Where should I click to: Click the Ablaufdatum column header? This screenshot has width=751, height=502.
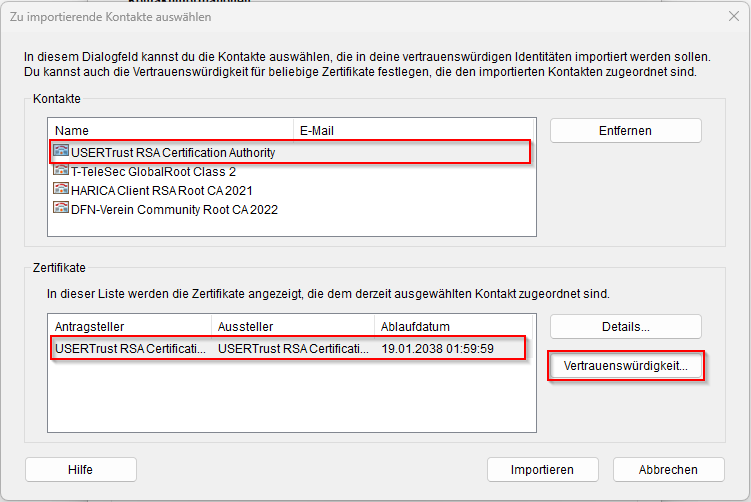coord(454,327)
